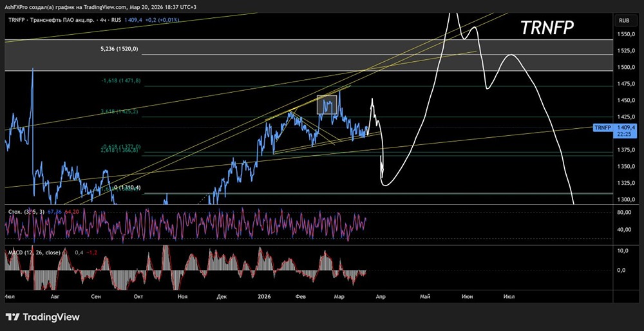Click the Сен month label on time axis

point(96,296)
